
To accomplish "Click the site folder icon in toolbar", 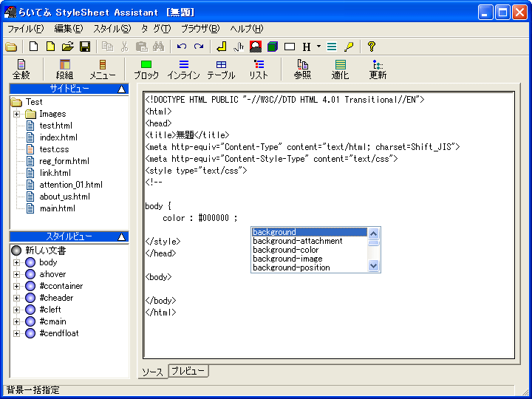I will tap(11, 47).
